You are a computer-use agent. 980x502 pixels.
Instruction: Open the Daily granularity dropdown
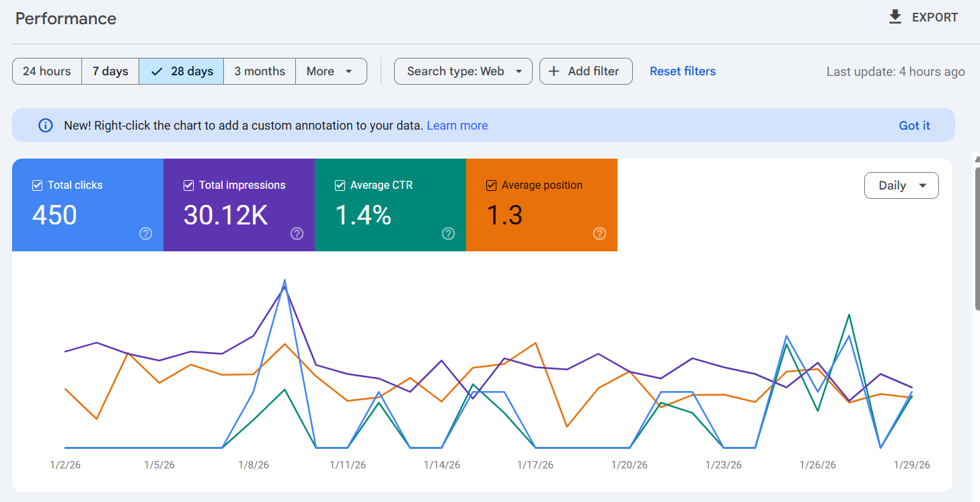(901, 185)
